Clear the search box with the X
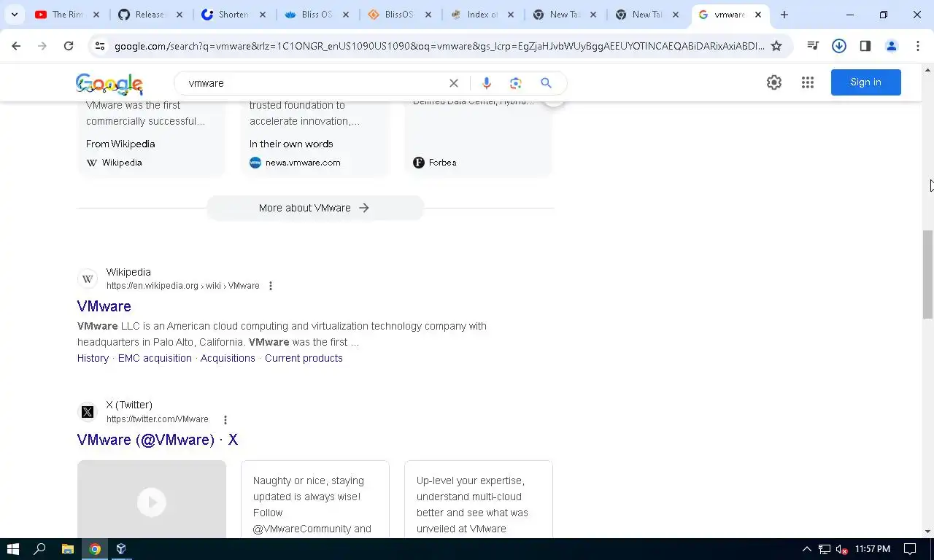This screenshot has height=560, width=934. coord(454,83)
